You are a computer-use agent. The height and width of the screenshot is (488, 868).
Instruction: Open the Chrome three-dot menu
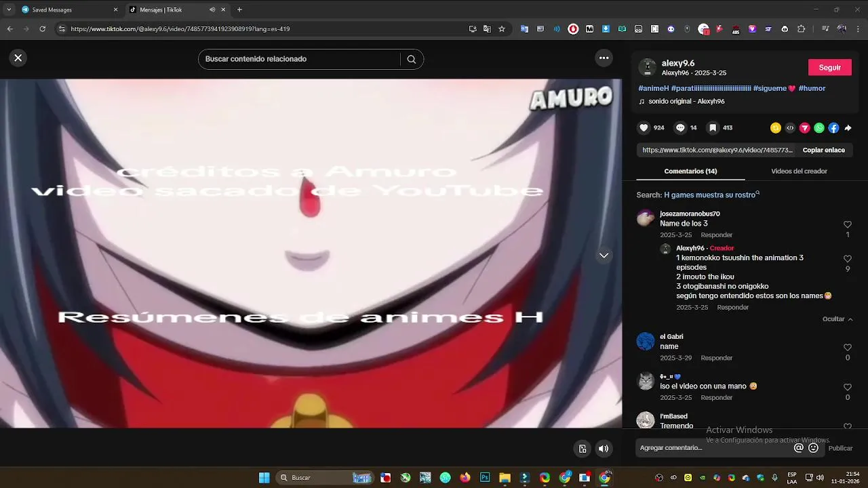point(858,29)
